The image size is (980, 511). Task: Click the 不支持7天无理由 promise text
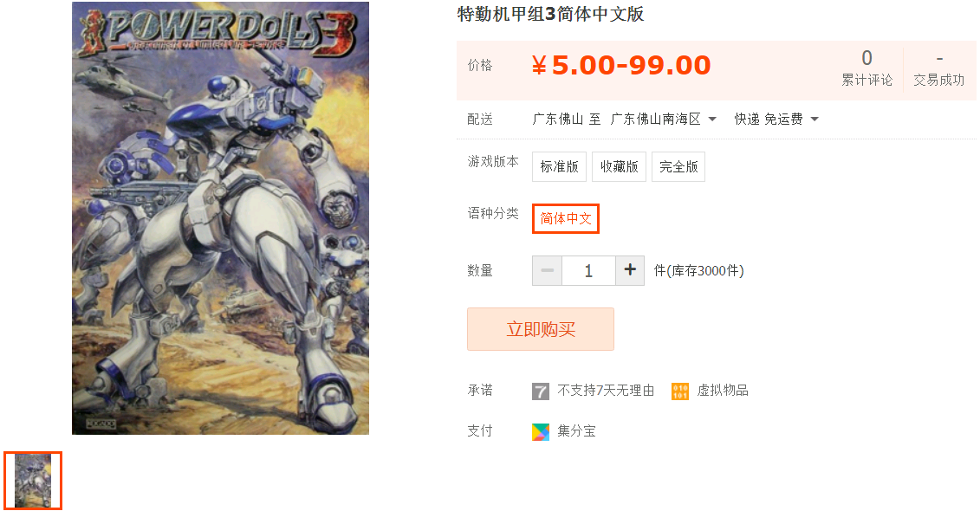606,391
